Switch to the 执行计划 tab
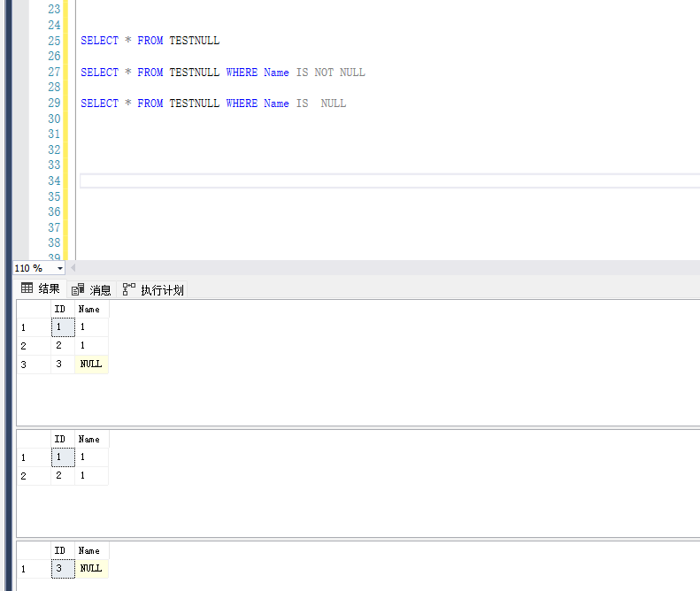700x591 pixels. click(x=161, y=289)
